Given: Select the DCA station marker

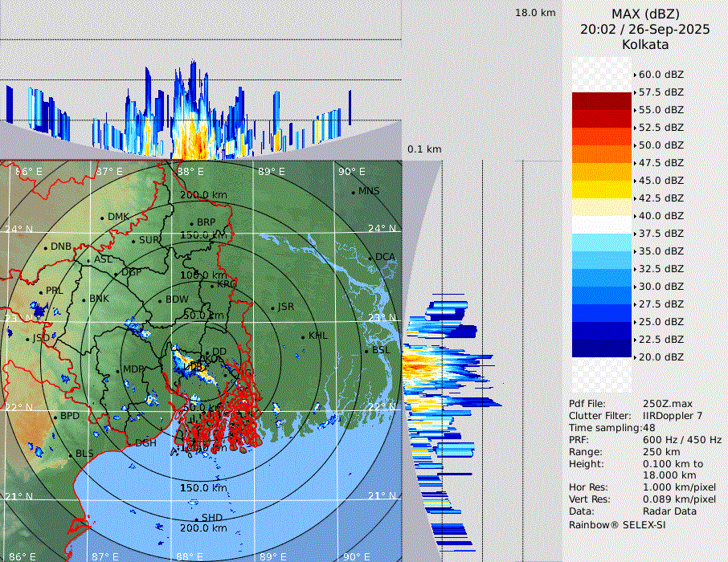Looking at the screenshot, I should pyautogui.click(x=370, y=258).
